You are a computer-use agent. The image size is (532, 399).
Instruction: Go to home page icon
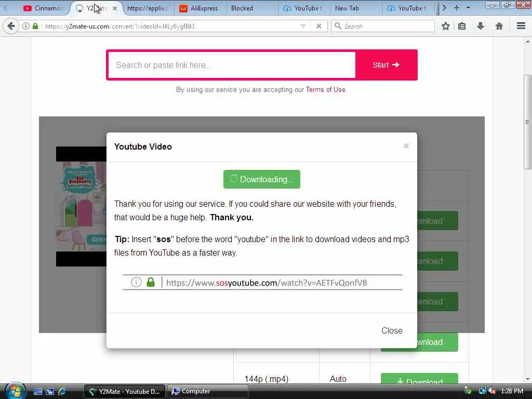point(499,26)
